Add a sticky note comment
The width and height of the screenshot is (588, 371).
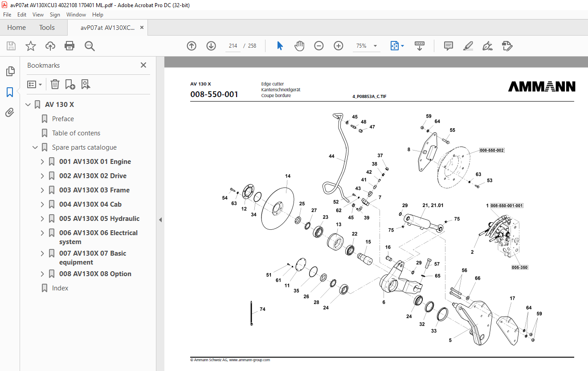pyautogui.click(x=449, y=46)
